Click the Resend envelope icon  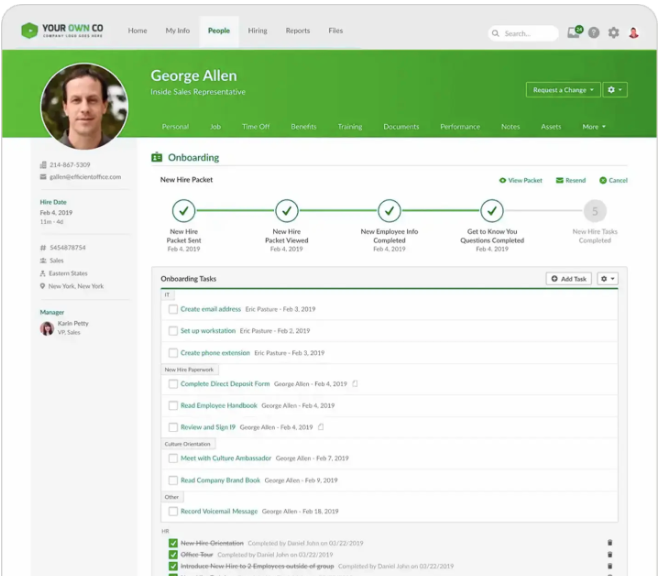(x=560, y=180)
